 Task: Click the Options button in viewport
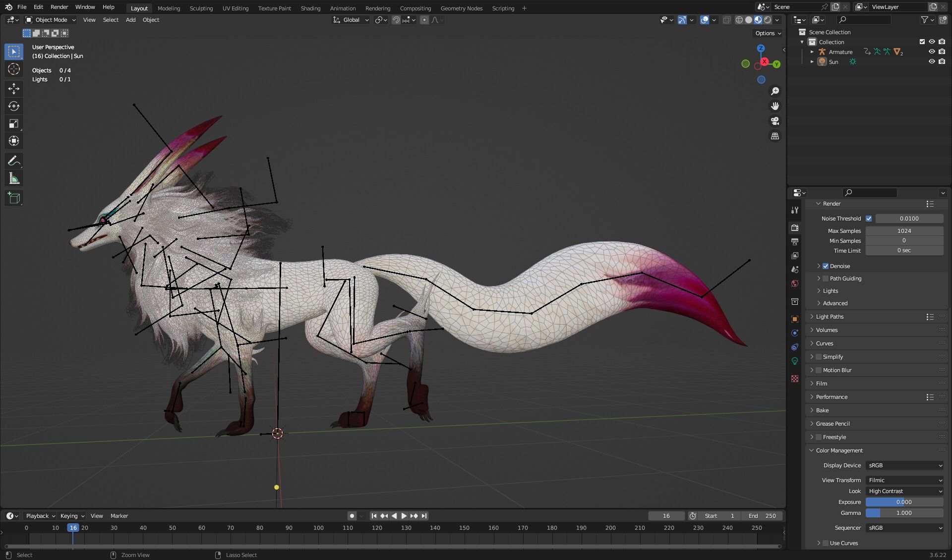(x=768, y=33)
